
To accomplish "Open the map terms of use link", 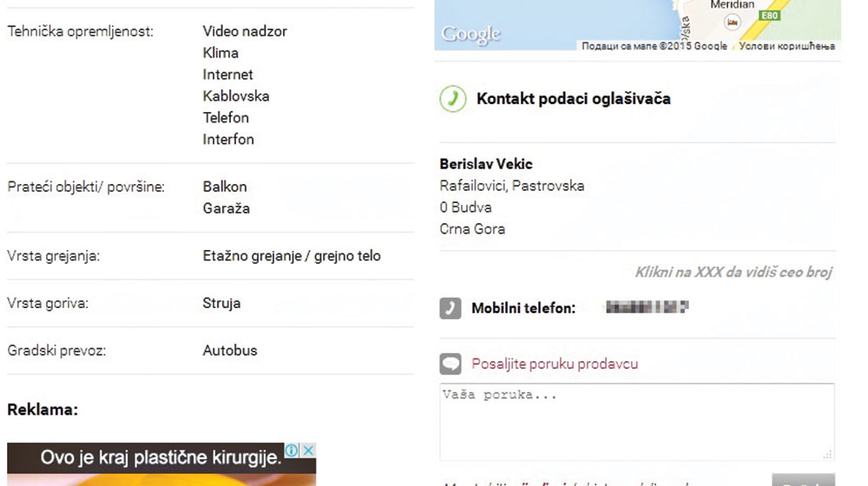I will pyautogui.click(x=786, y=46).
